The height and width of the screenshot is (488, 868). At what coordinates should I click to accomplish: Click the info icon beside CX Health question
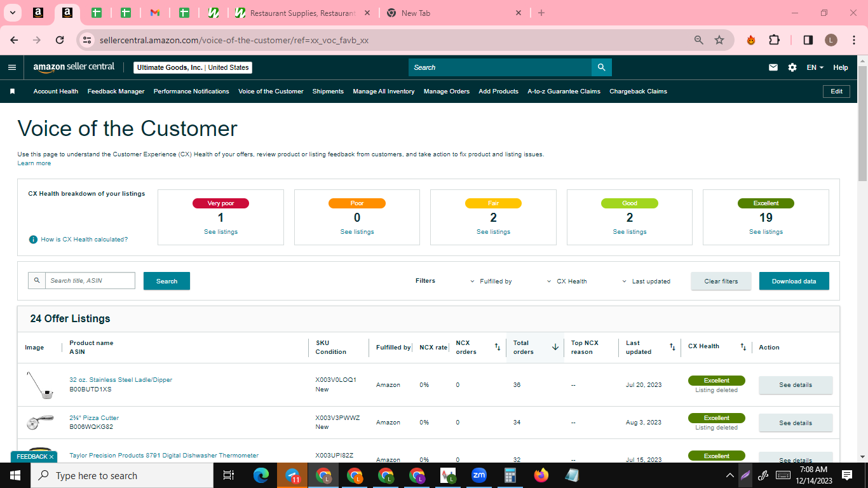pos(33,240)
